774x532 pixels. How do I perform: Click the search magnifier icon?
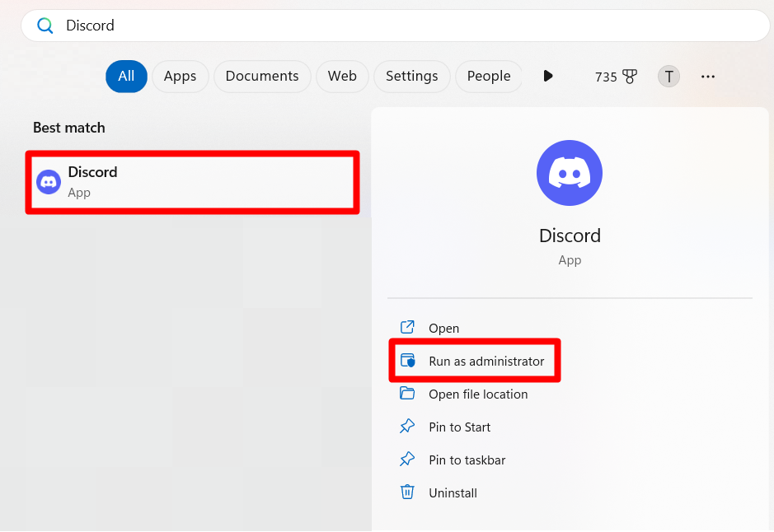45,26
